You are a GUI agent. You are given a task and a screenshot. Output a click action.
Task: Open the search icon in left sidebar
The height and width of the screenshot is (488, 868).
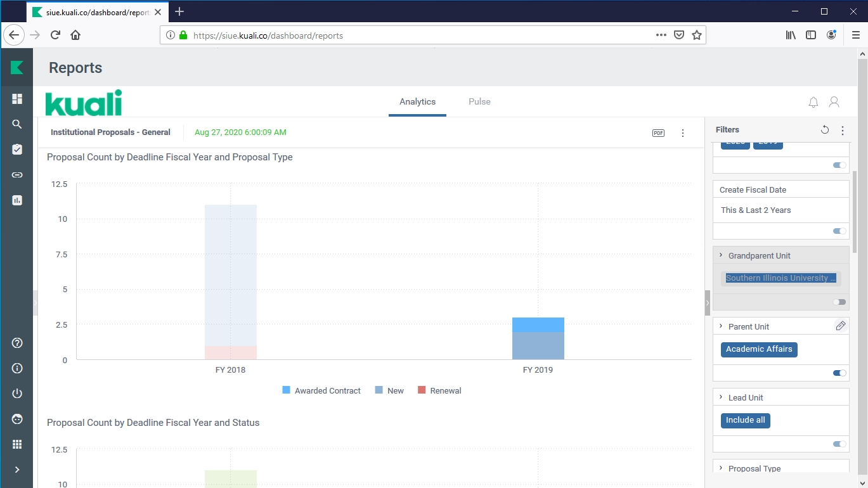point(17,124)
